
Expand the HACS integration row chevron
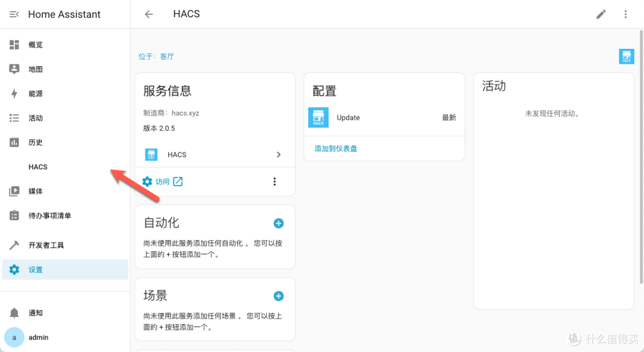point(278,155)
